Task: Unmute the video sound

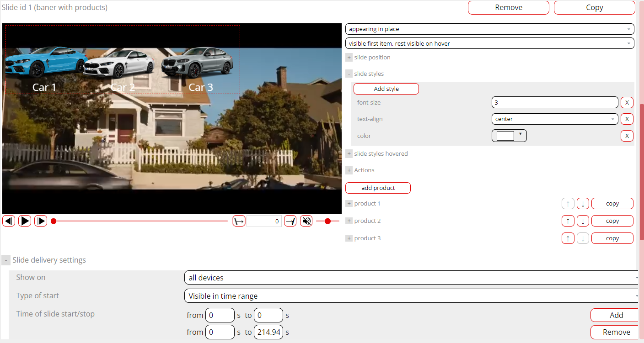Action: [306, 222]
